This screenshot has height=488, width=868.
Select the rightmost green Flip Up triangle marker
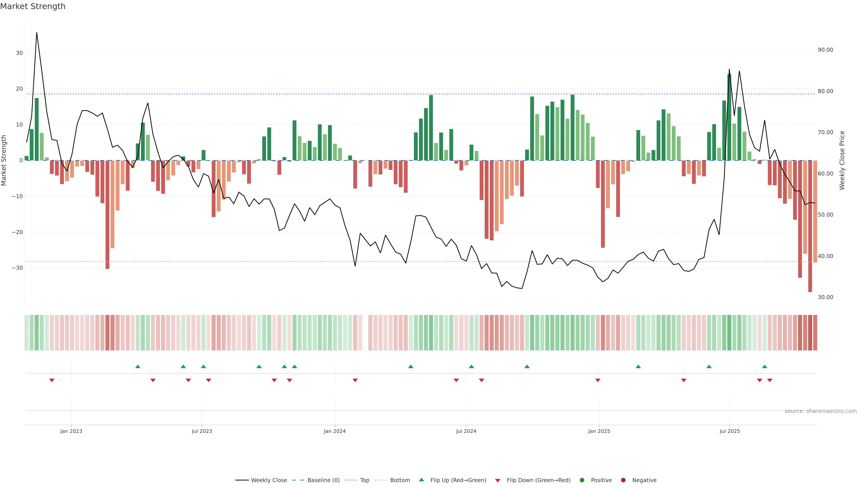click(764, 366)
